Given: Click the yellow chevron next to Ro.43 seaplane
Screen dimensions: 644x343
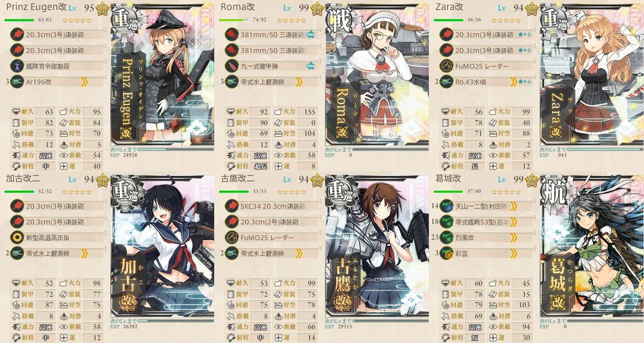Looking at the screenshot, I should (x=513, y=82).
